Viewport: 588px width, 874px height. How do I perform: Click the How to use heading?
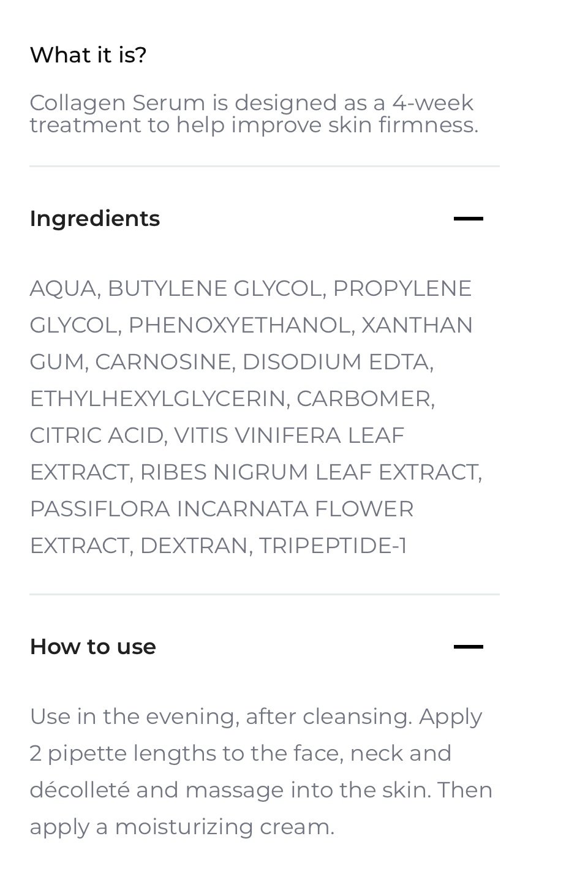click(x=93, y=647)
